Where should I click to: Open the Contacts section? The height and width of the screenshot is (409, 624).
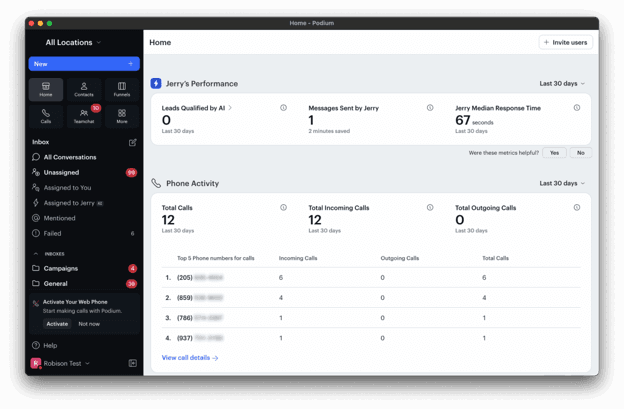[84, 90]
